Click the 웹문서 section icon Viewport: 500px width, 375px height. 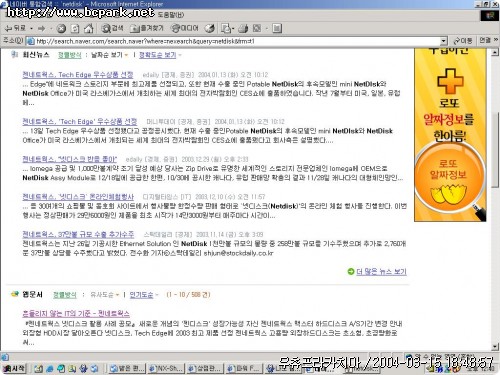pos(15,294)
